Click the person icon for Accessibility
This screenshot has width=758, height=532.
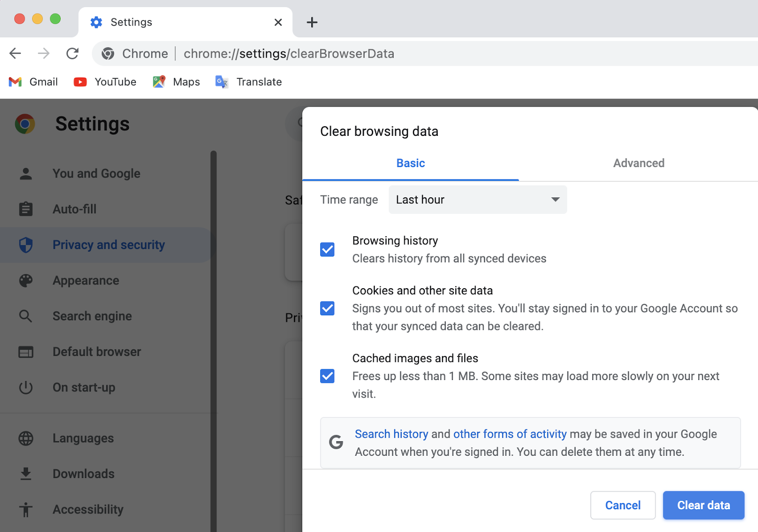(x=26, y=510)
